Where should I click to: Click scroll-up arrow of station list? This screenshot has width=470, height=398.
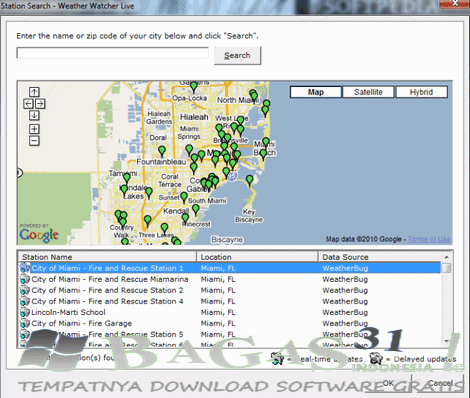pyautogui.click(x=446, y=257)
